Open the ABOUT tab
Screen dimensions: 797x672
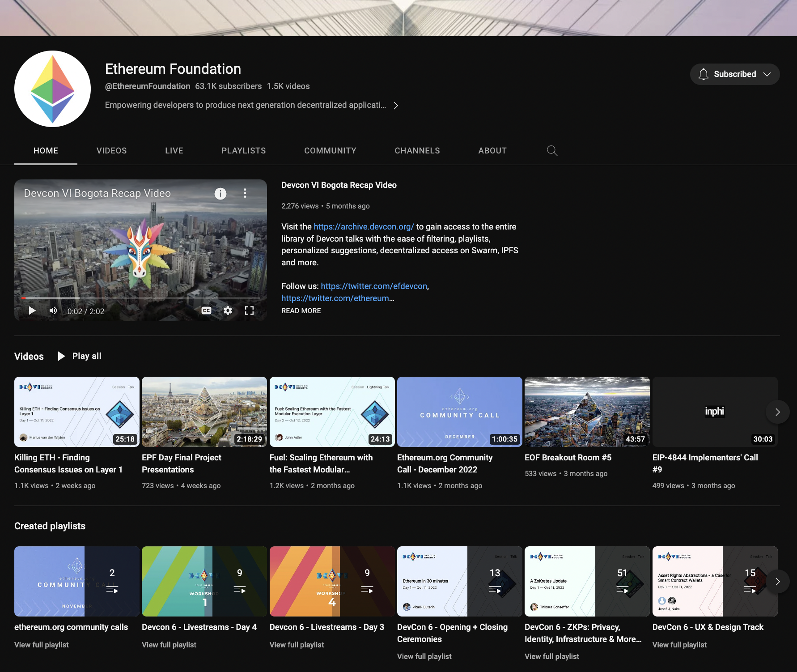point(492,151)
